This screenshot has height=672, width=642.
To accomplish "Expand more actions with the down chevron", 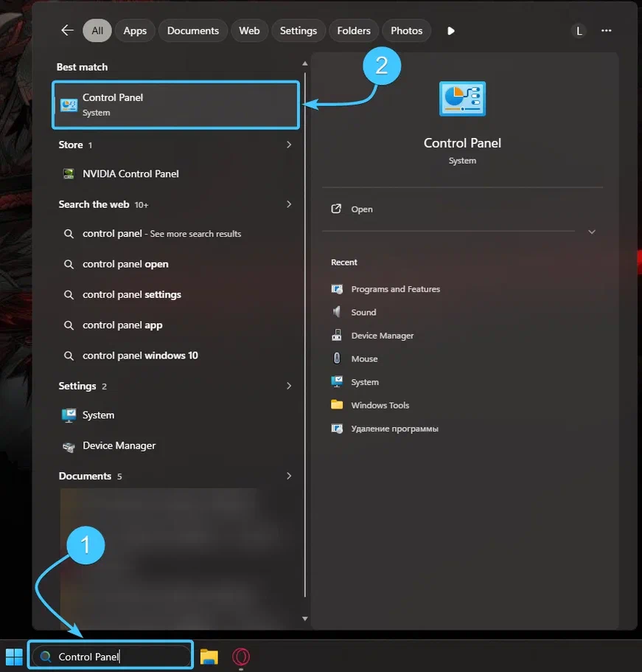I will tap(591, 232).
